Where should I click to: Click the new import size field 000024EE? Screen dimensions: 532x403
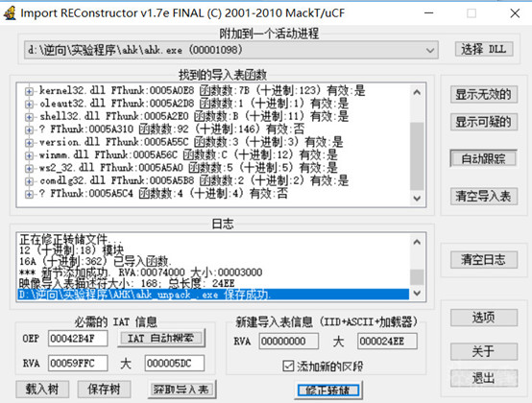pos(387,341)
